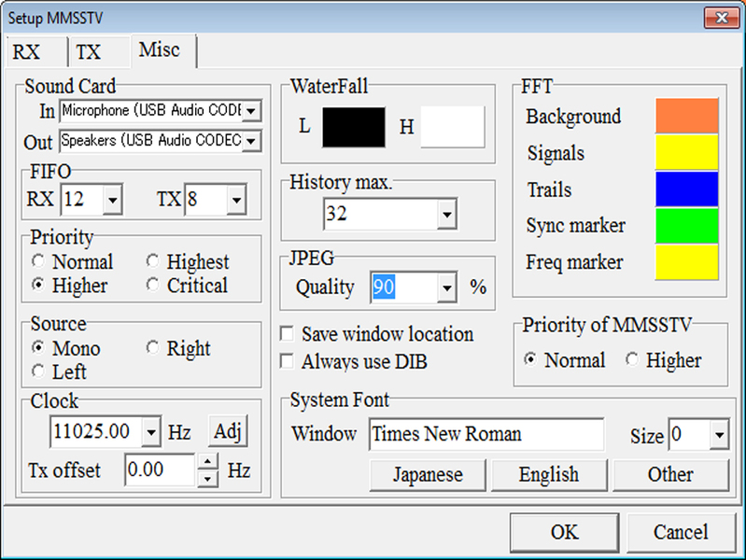Viewport: 746px width, 560px height.
Task: Click the Japanese font button
Action: pos(428,475)
